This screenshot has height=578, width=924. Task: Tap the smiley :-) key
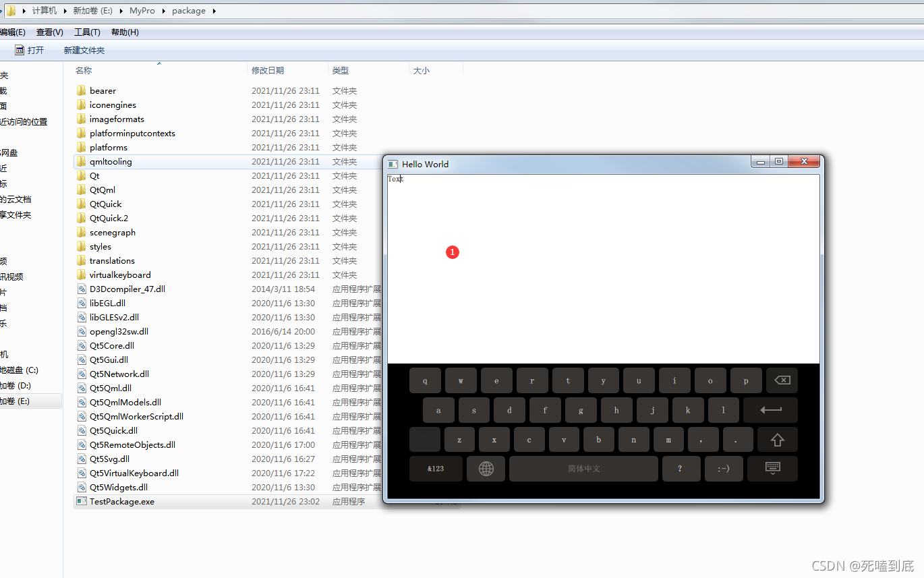click(x=724, y=469)
